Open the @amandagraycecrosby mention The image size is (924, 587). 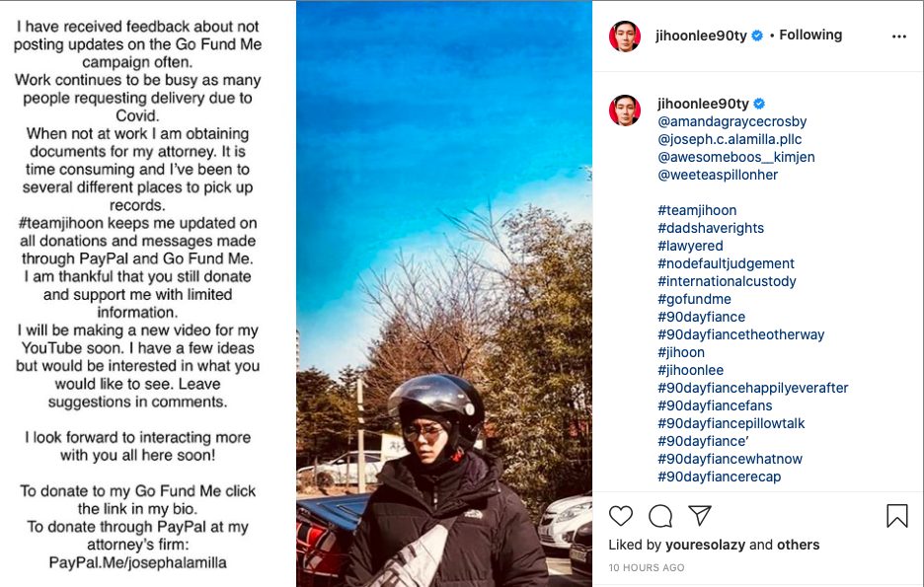(731, 121)
